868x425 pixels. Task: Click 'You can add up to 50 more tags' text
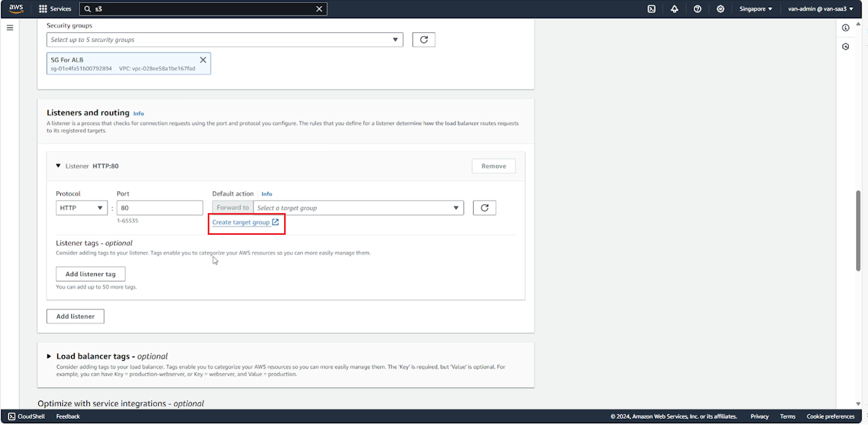[97, 287]
